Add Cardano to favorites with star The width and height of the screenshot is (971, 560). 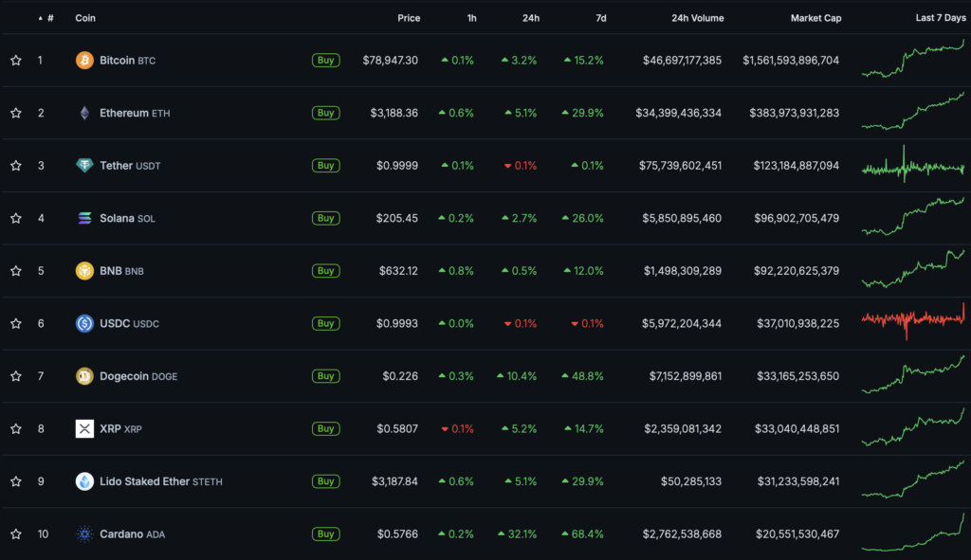point(16,534)
